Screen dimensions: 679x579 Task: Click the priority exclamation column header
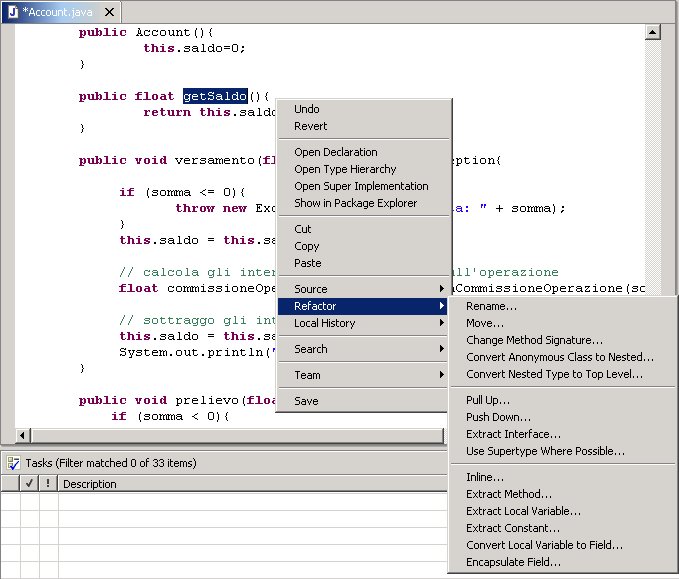[x=48, y=483]
